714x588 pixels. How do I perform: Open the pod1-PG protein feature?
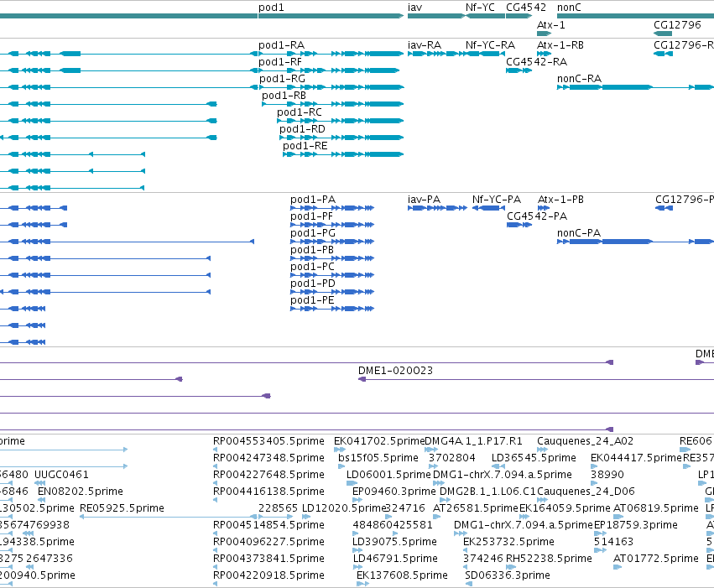point(313,233)
